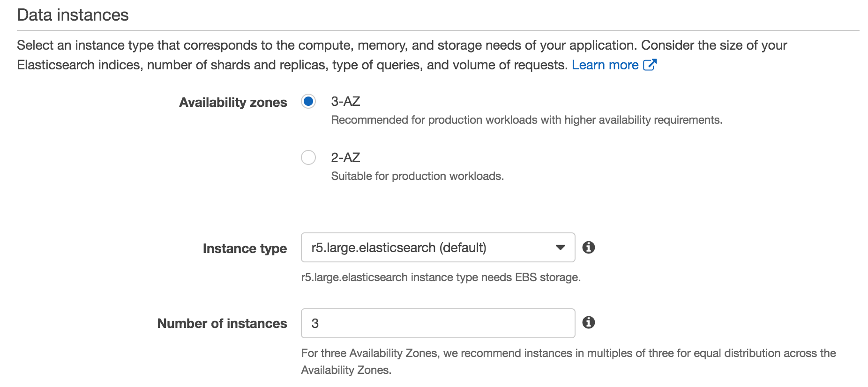Viewport: 868px width, 387px height.
Task: Click the Number of instances field label
Action: point(222,324)
